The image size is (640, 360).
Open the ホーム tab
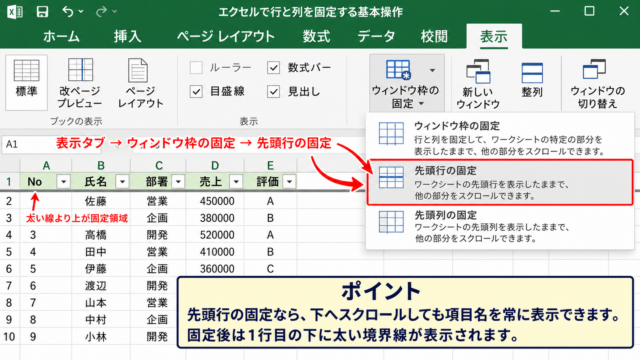tap(61, 36)
